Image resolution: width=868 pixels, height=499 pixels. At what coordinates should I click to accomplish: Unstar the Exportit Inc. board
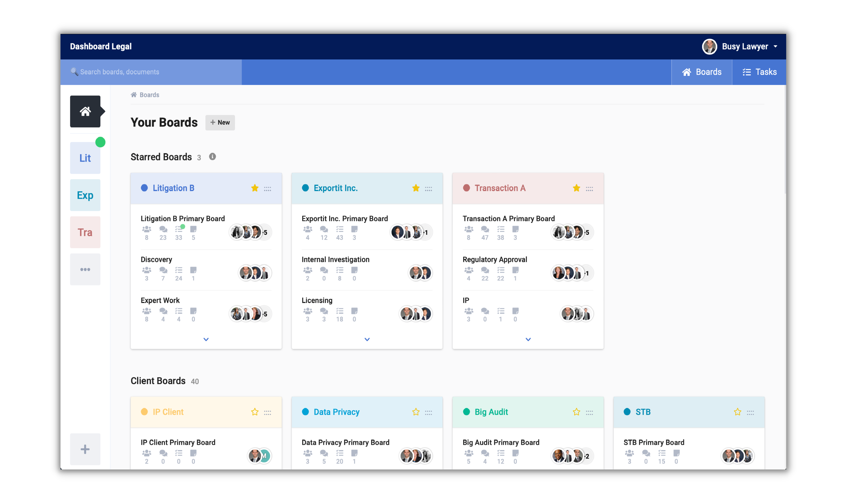[x=416, y=188]
